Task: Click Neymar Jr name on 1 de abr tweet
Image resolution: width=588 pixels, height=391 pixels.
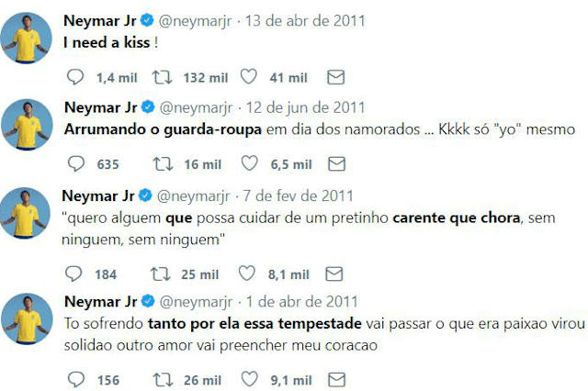Action: 100,302
